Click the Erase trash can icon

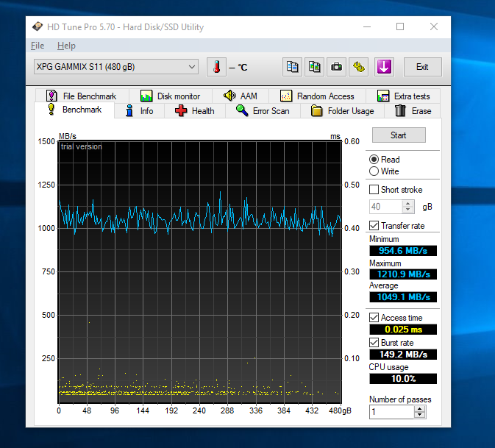(x=400, y=110)
